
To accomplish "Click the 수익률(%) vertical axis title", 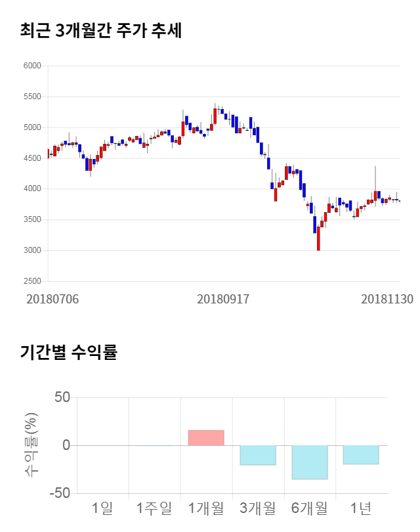I will pyautogui.click(x=31, y=445).
